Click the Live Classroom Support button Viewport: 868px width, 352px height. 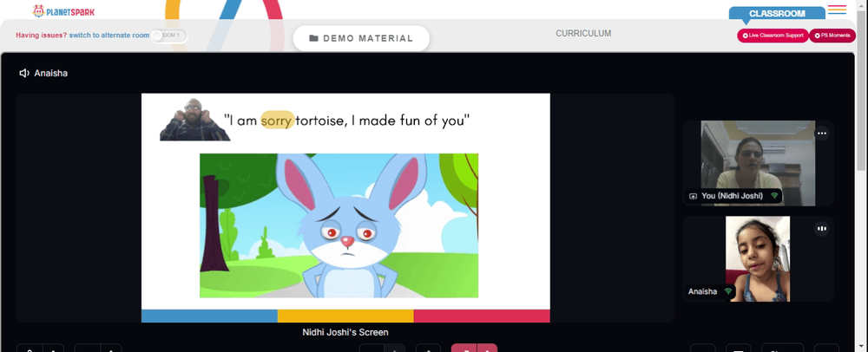pyautogui.click(x=773, y=36)
